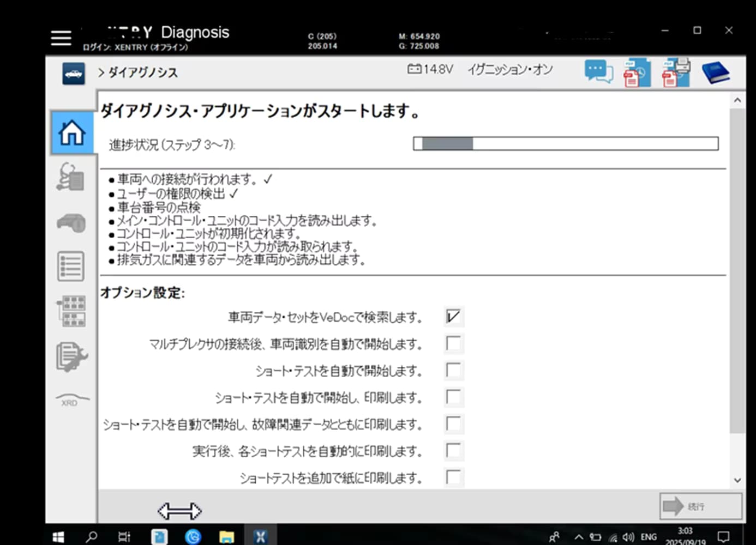Image resolution: width=756 pixels, height=545 pixels.
Task: Click the 'イグニッション・オン' ignition status text
Action: 510,69
